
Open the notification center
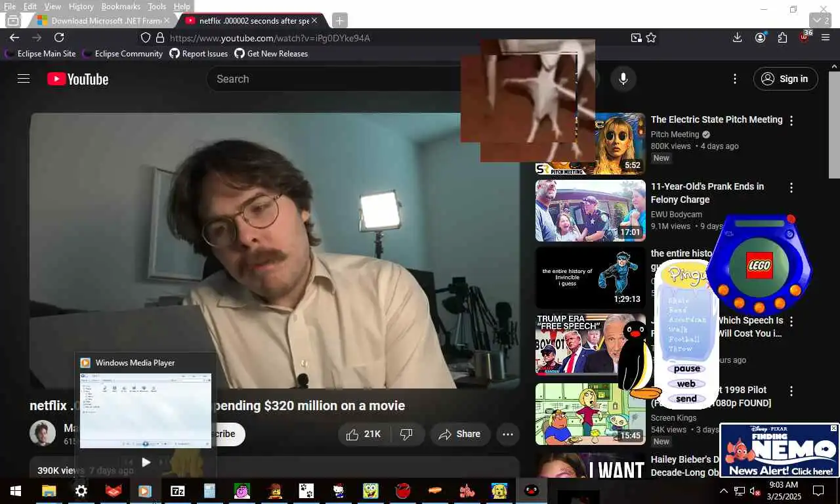(818, 491)
